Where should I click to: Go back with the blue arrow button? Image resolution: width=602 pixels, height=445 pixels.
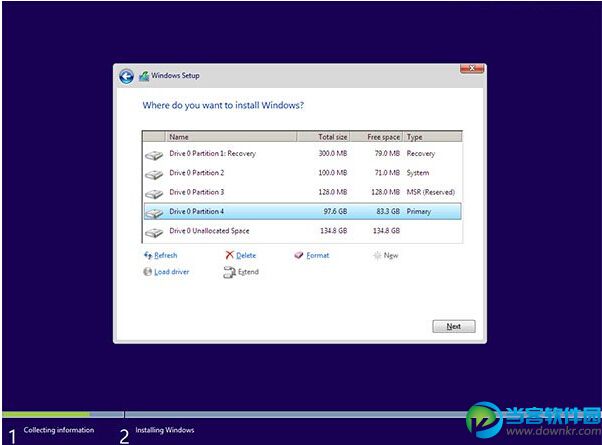click(126, 76)
